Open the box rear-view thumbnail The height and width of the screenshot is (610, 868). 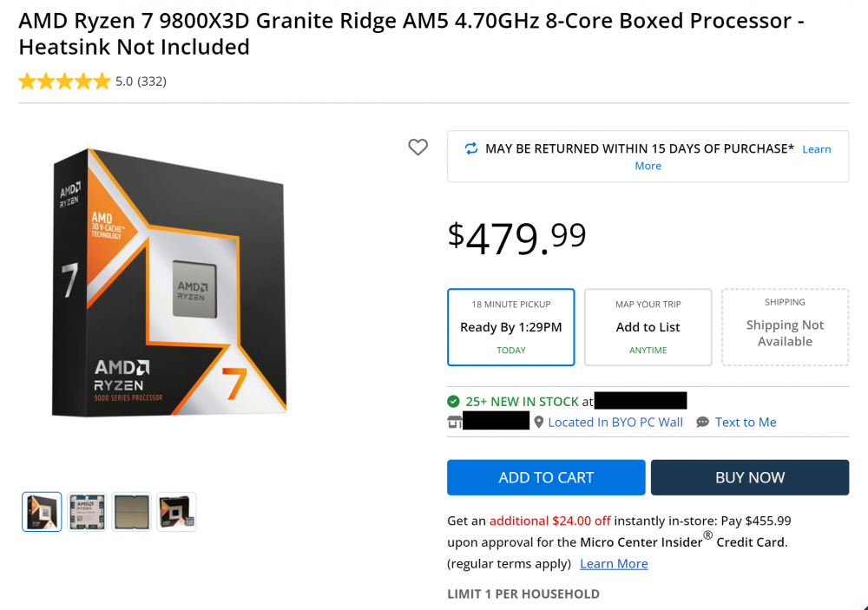pyautogui.click(x=176, y=512)
